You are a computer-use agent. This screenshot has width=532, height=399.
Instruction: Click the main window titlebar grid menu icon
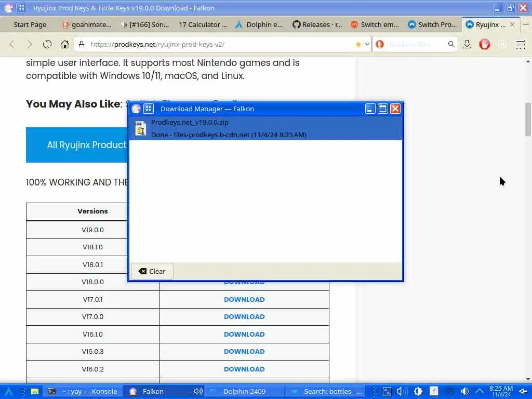pyautogui.click(x=21, y=8)
